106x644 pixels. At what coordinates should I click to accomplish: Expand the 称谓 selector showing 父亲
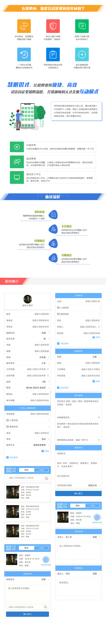click(x=96, y=357)
